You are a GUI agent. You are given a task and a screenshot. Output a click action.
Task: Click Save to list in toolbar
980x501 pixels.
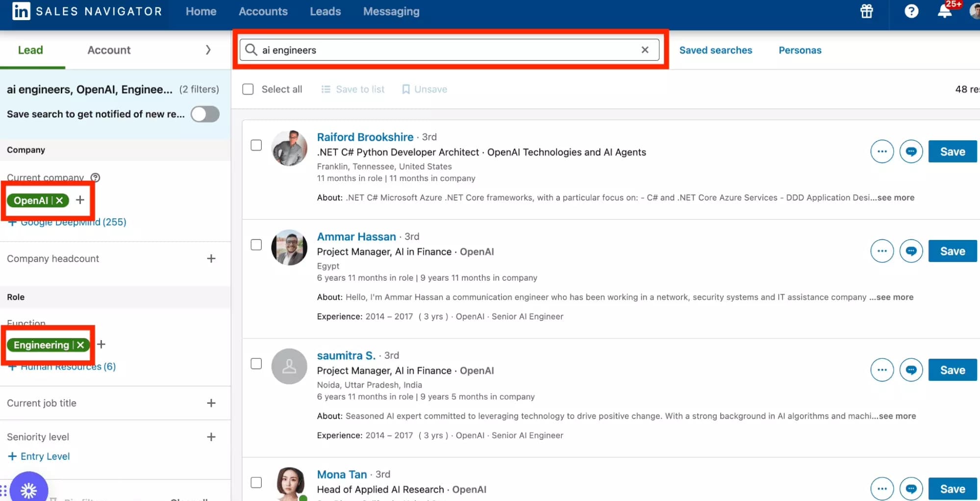click(x=353, y=89)
